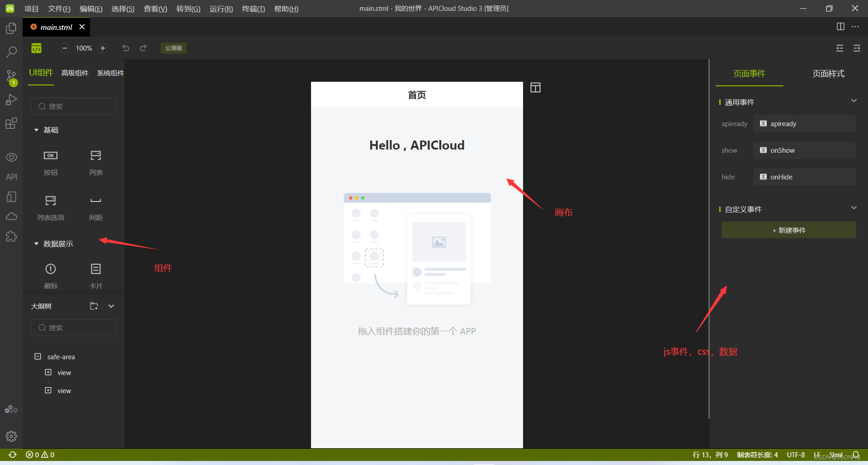
Task: Open the Preview eye icon in sidebar
Action: tap(11, 157)
